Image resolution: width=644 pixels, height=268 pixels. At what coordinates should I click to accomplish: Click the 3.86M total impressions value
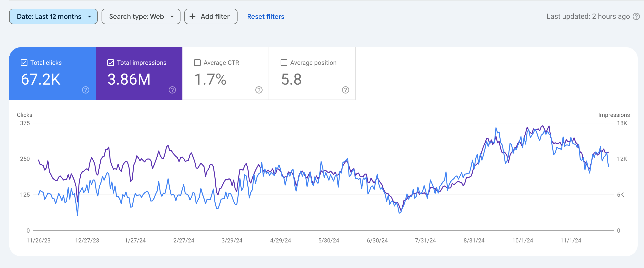[x=129, y=79]
